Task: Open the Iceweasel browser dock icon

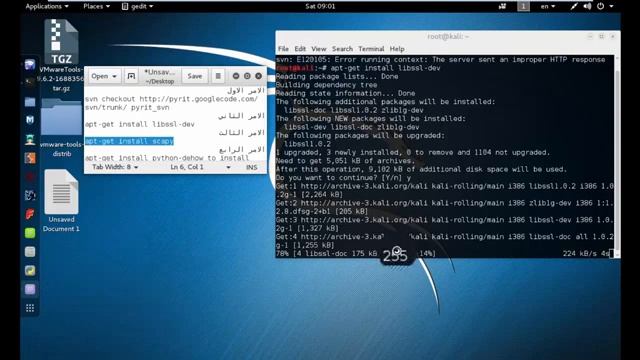Action: click(x=30, y=65)
